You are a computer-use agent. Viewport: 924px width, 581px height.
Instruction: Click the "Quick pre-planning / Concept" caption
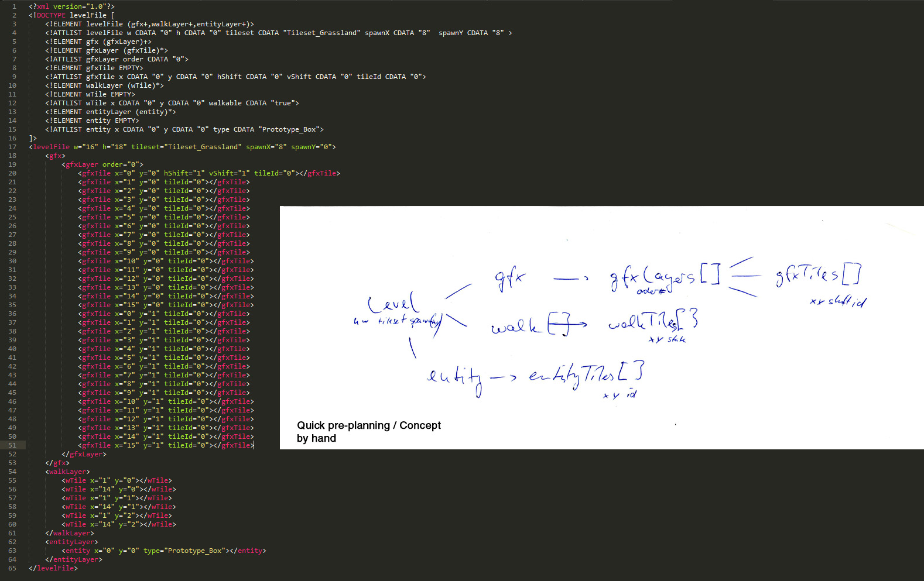368,425
